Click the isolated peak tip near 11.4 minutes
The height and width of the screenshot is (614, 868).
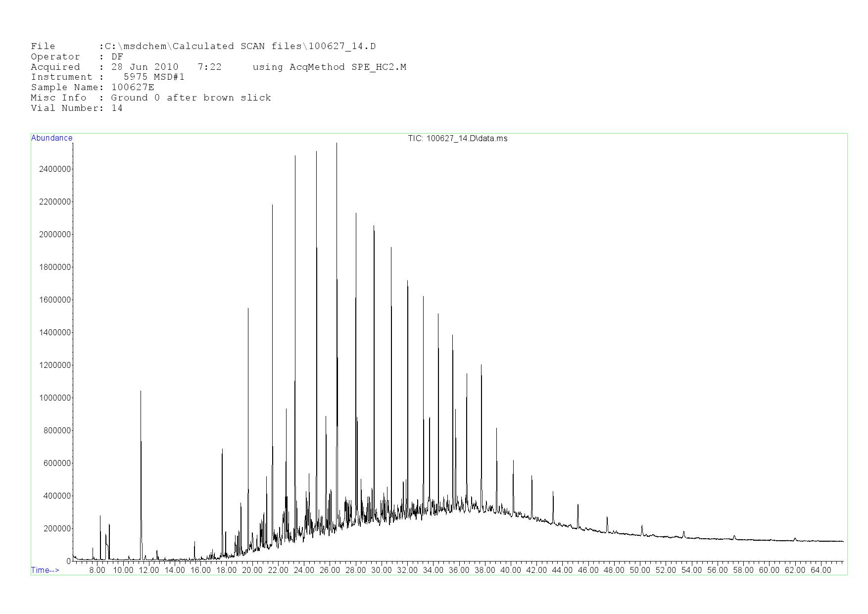coord(141,391)
